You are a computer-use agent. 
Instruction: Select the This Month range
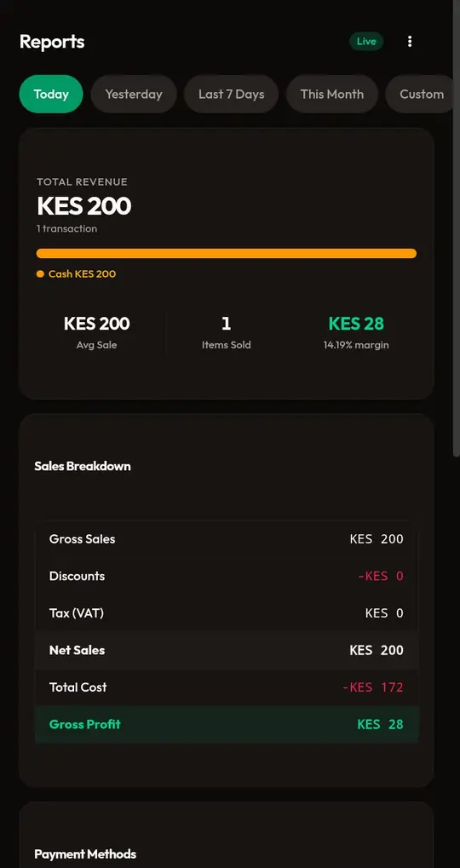coord(332,94)
